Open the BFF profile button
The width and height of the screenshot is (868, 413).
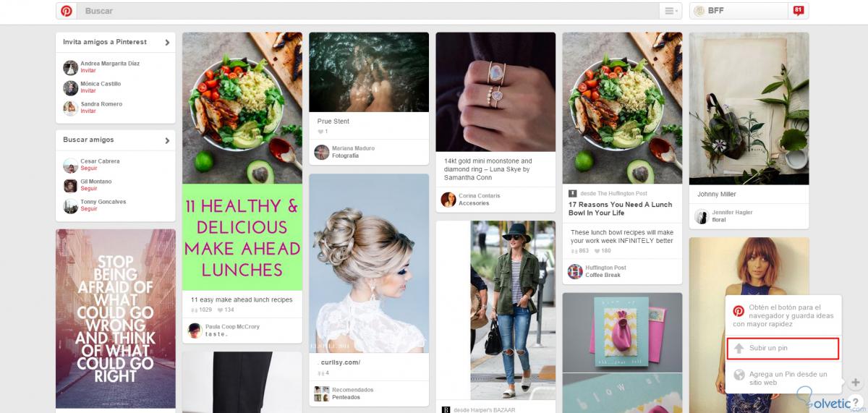pos(739,11)
